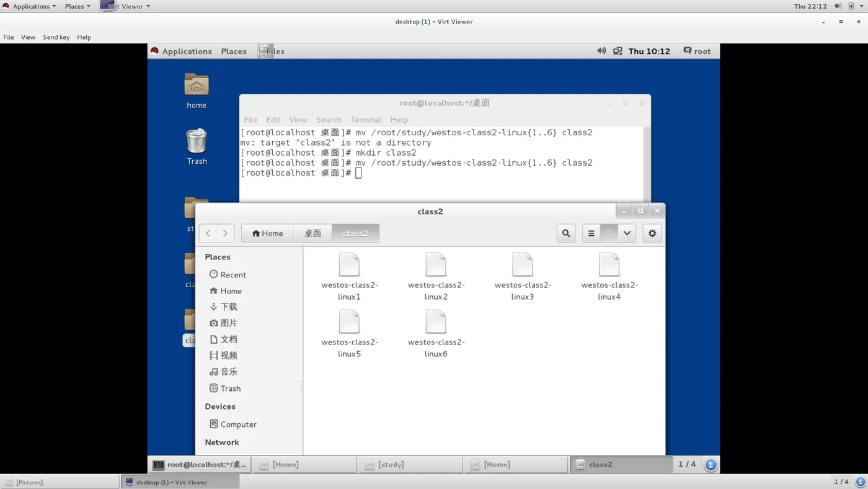Open terminal View menu

coord(298,120)
